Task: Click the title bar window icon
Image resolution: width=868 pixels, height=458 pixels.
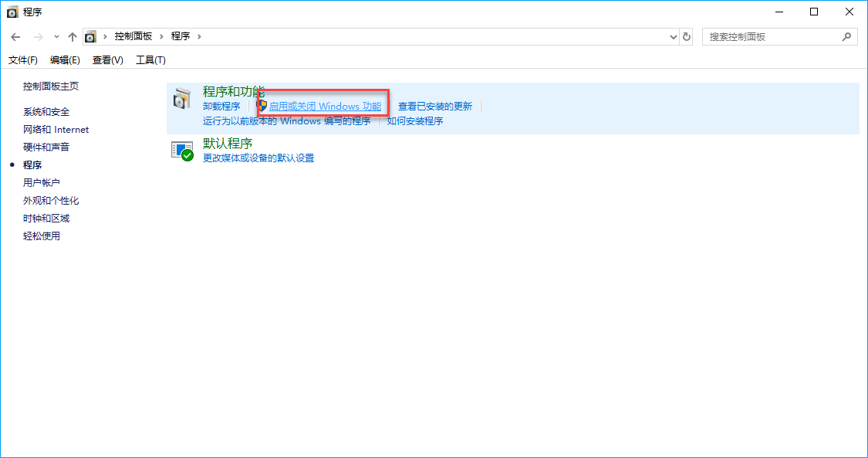Action: tap(12, 12)
